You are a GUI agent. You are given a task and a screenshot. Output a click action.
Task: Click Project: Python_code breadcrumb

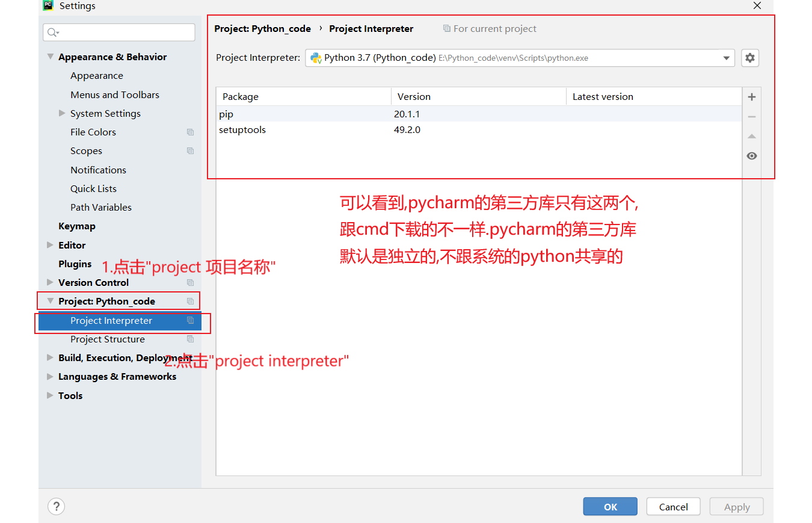click(263, 29)
